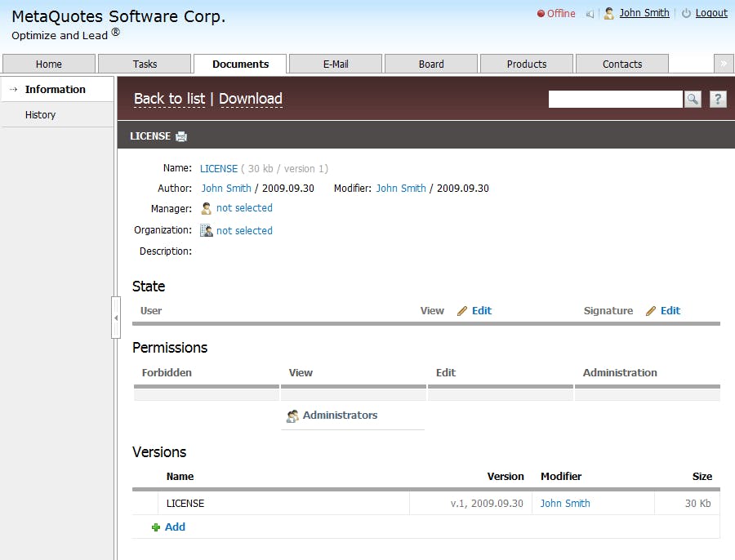Click the search magnifier button

click(x=693, y=99)
